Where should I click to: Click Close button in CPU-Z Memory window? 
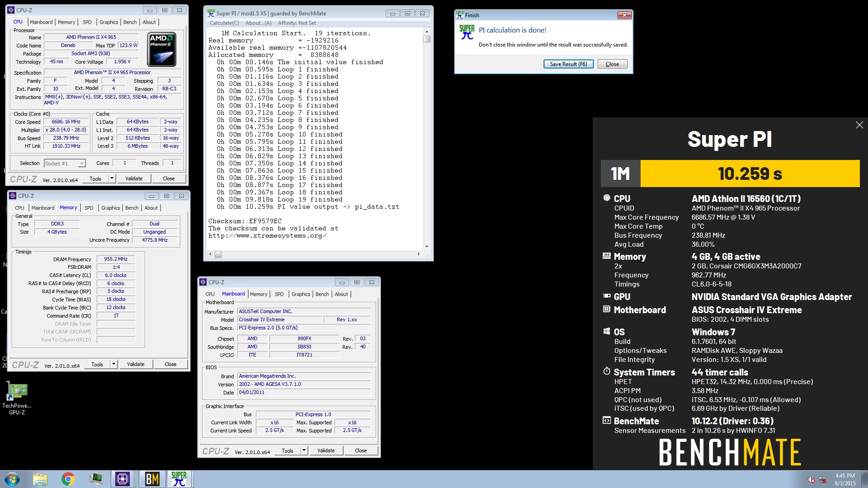click(x=170, y=364)
